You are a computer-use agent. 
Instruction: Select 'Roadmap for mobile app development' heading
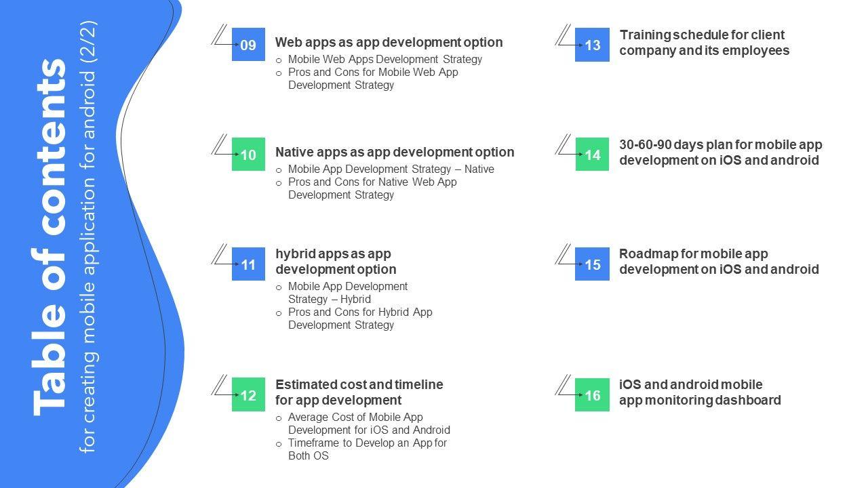(719, 262)
